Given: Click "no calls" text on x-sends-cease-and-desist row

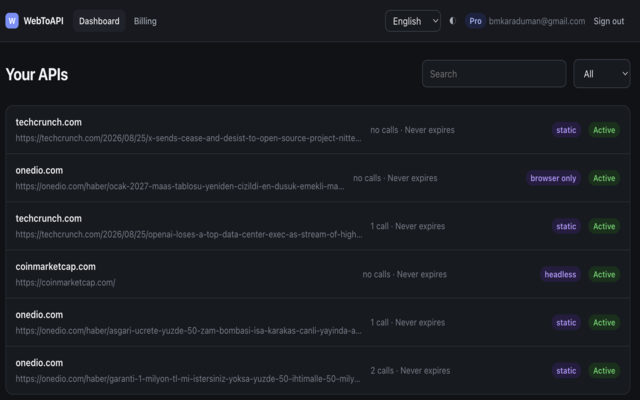Looking at the screenshot, I should click(x=384, y=130).
